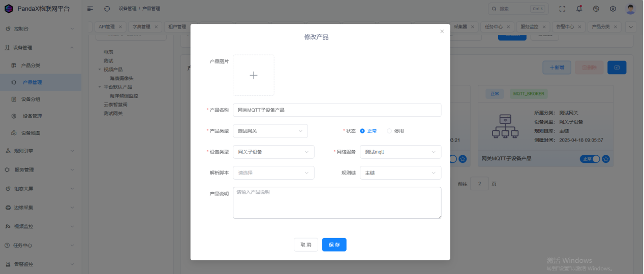Expand the 服务管理 sidebar menu chevron
The image size is (644, 274).
tap(72, 169)
